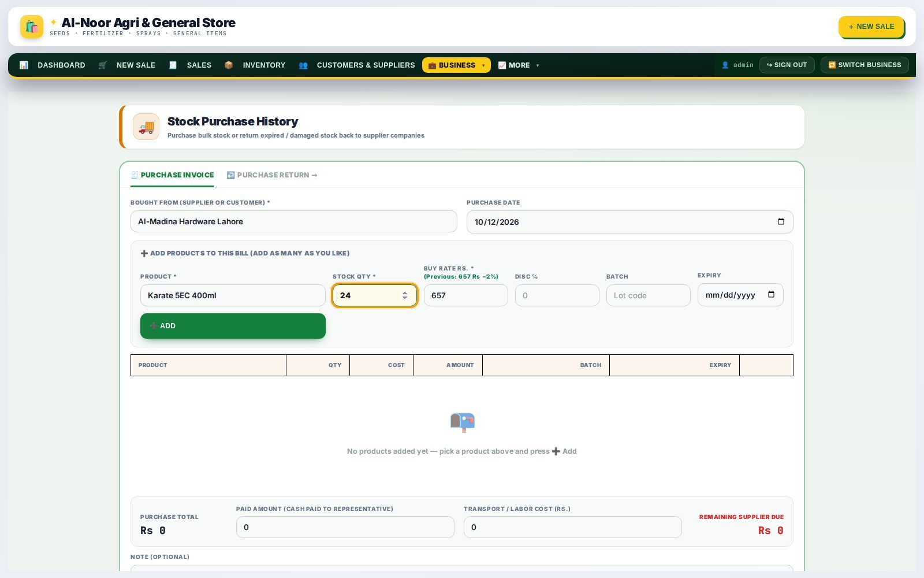Click the Disc % input field
This screenshot has width=924, height=578.
(x=557, y=295)
